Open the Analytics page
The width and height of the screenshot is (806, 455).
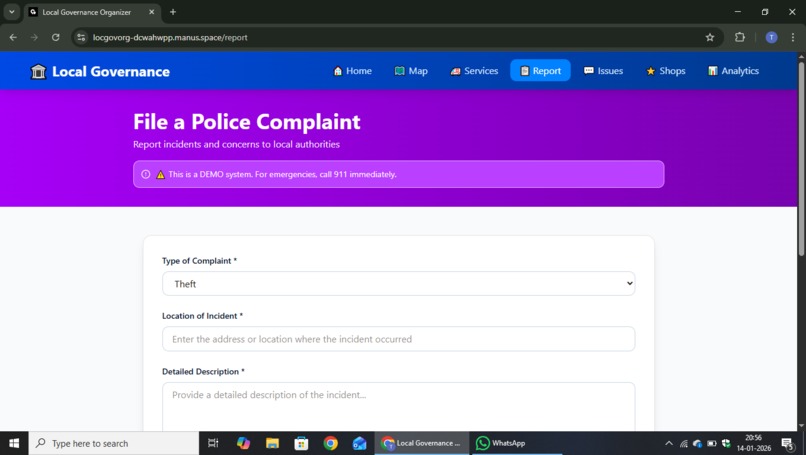click(x=734, y=71)
